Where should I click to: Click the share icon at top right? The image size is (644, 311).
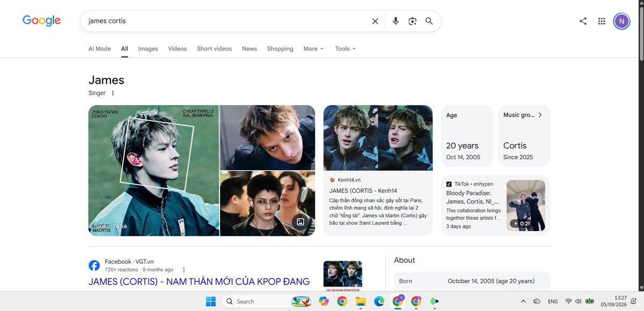pyautogui.click(x=583, y=21)
